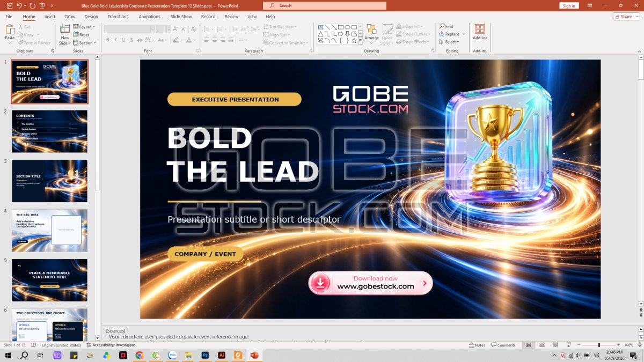Expand the Section dropdown
644x362 pixels.
point(85,42)
